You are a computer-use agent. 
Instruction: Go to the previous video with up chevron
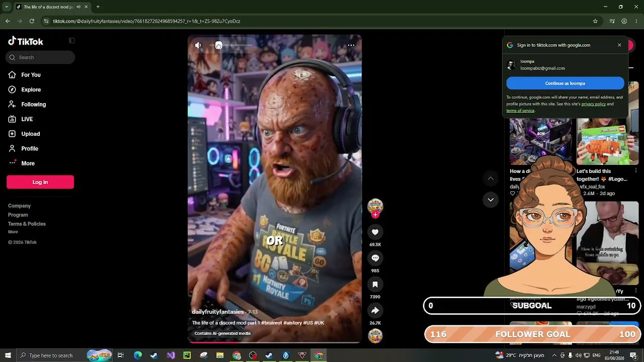(491, 178)
